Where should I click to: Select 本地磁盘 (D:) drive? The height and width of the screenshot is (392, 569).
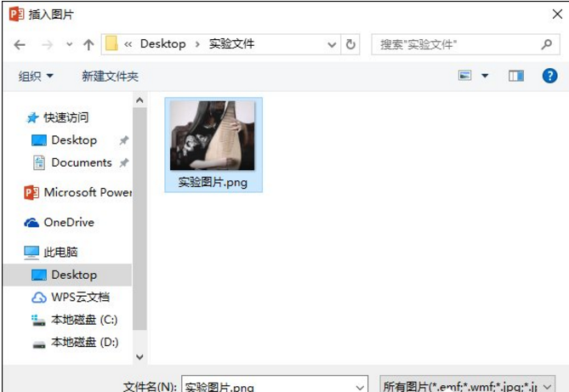pos(84,343)
